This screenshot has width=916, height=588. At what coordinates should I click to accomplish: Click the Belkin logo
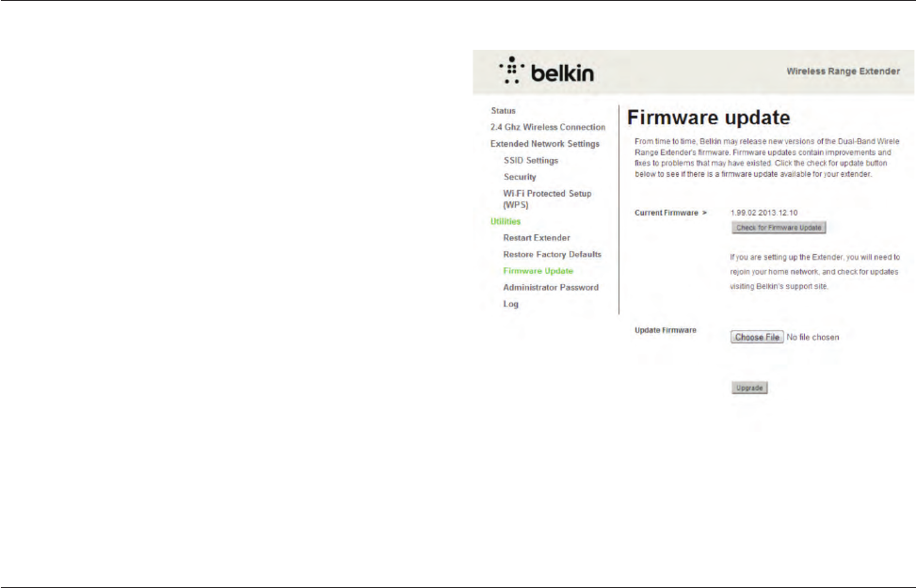coord(546,72)
